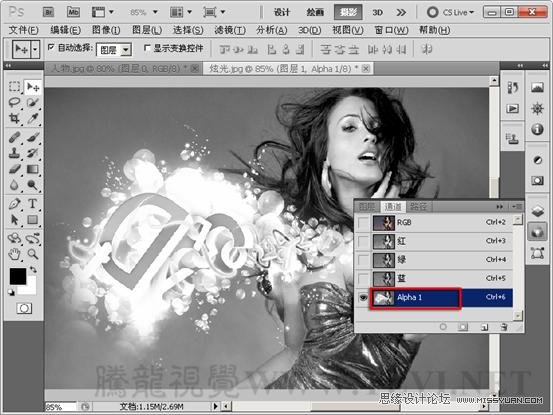Image resolution: width=553 pixels, height=415 pixels.
Task: Create new channel icon in Channels panel
Action: tap(485, 327)
